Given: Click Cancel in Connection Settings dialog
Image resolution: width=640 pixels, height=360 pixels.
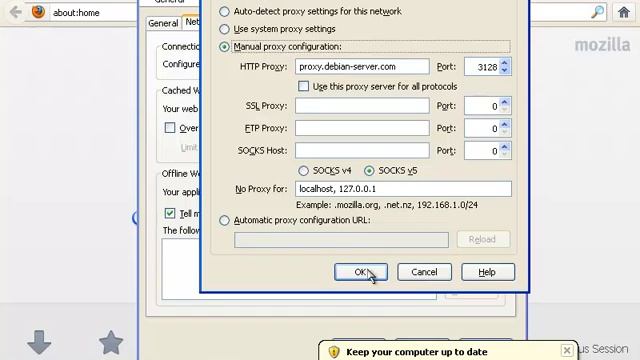Looking at the screenshot, I should click(424, 272).
